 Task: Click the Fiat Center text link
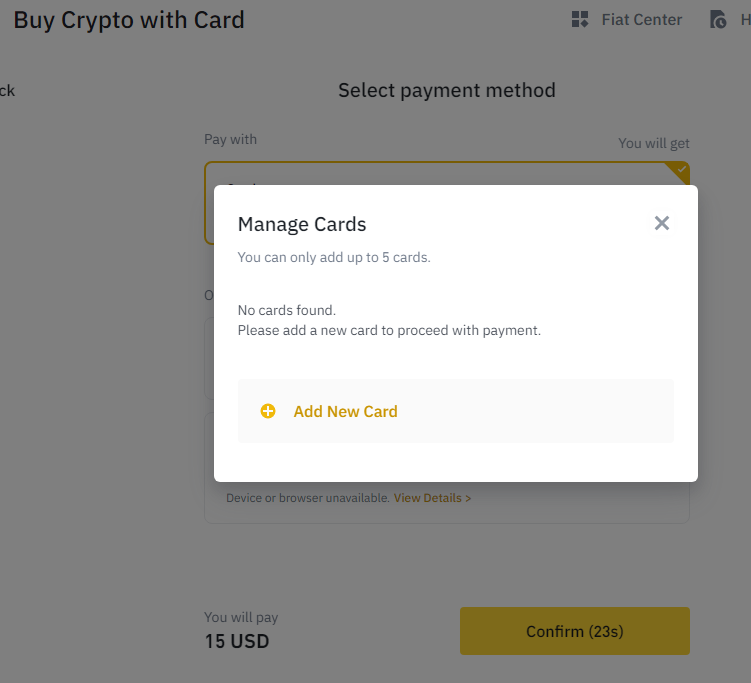641,20
